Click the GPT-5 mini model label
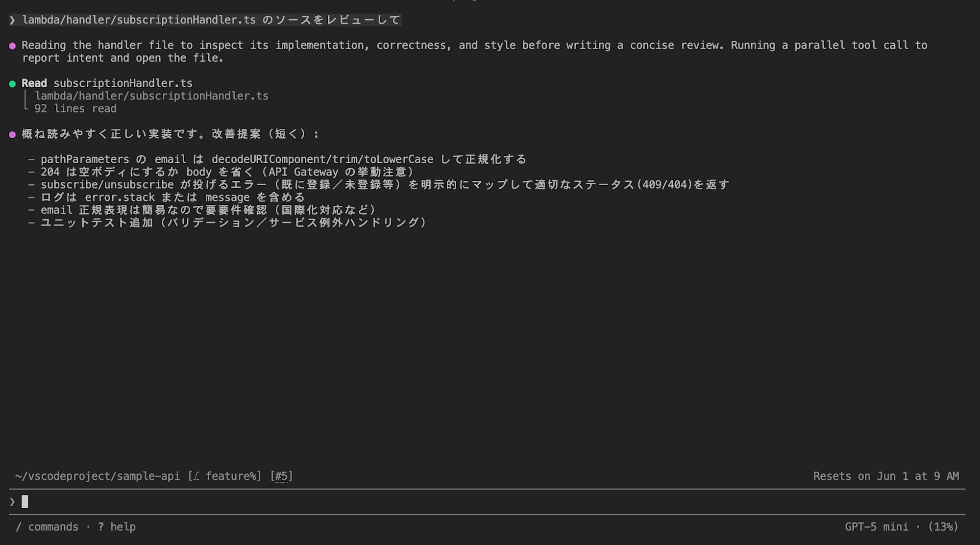This screenshot has width=980, height=545. tap(876, 527)
